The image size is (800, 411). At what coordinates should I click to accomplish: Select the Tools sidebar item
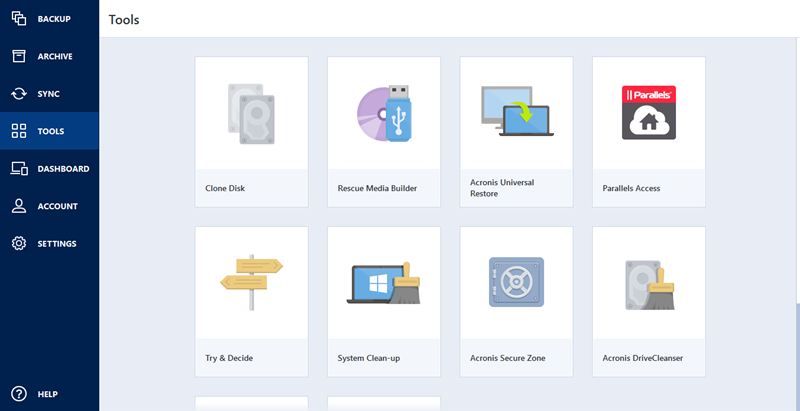coord(49,131)
